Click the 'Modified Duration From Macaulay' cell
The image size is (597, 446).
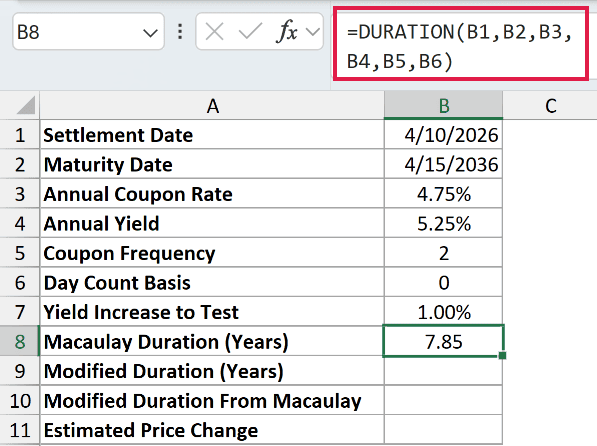212,401
